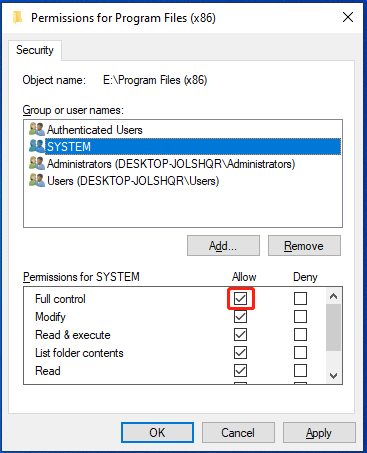Check Deny checkbox for Read
367x453 pixels.
click(x=300, y=370)
